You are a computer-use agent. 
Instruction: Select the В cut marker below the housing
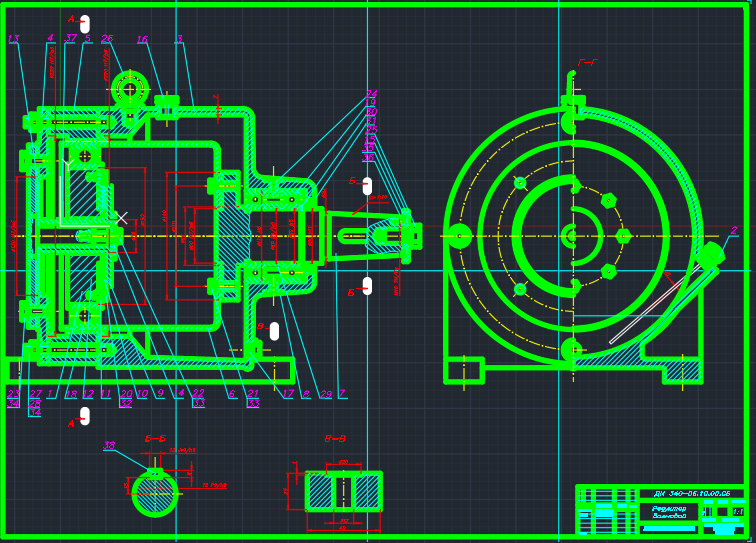coord(272,330)
